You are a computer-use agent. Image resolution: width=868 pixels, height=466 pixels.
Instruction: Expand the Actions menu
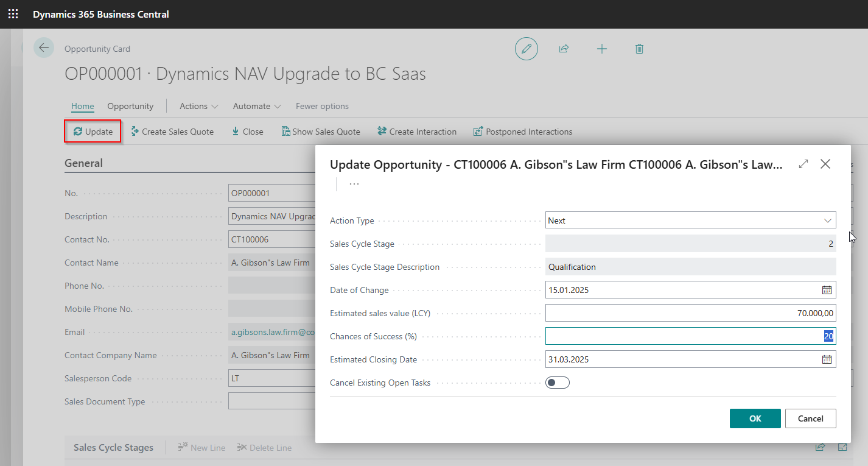click(x=199, y=106)
